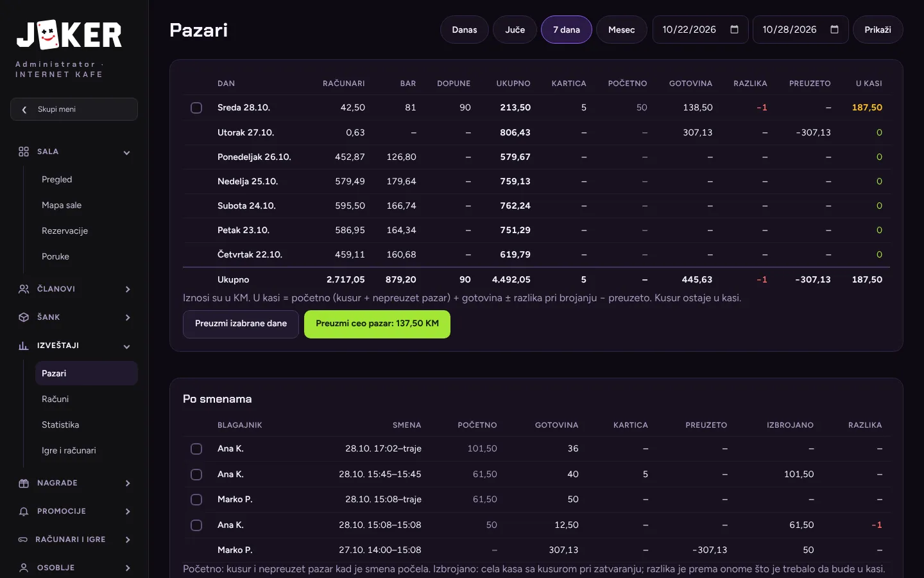Click the OSOBLJE person icon

click(24, 568)
